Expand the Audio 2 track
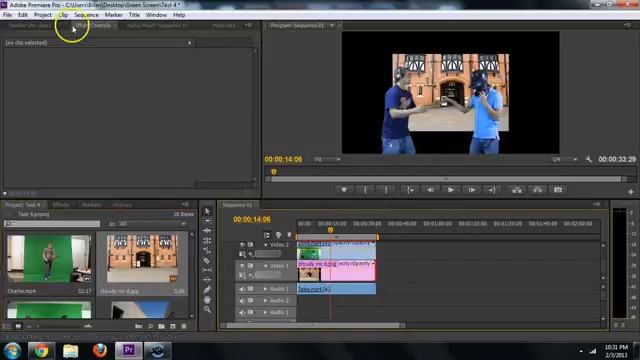Viewport: 640px width, 360px height. (266, 300)
